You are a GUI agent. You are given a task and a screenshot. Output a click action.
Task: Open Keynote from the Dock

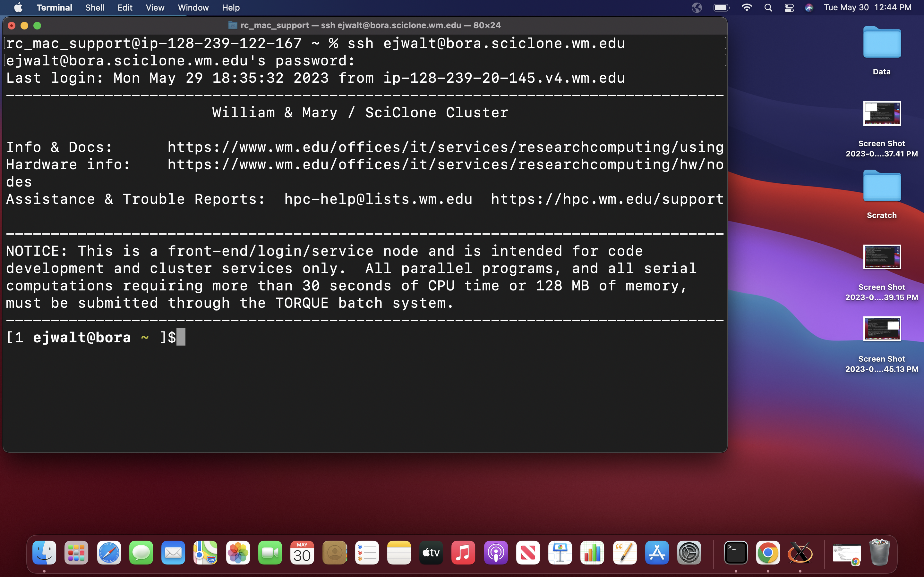tap(560, 553)
